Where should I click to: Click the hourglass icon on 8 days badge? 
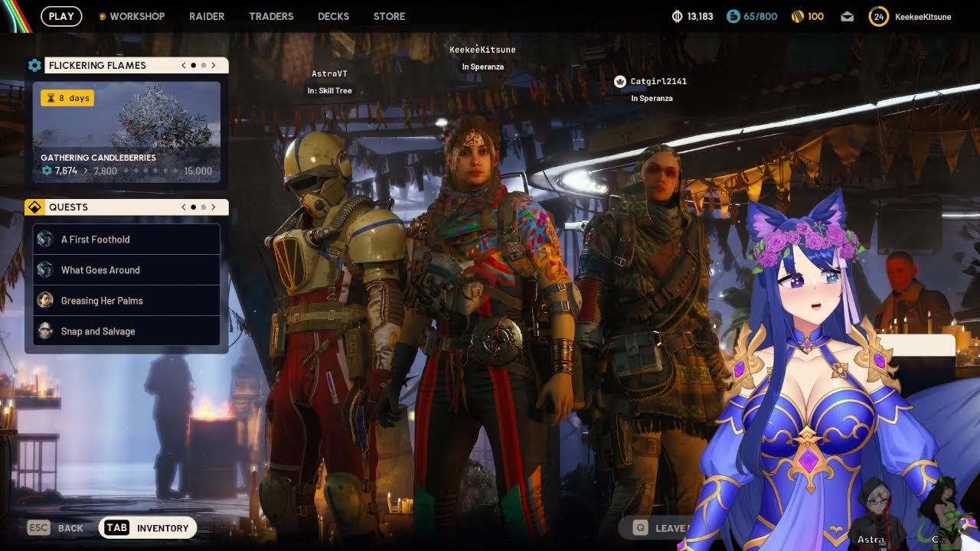[x=51, y=98]
